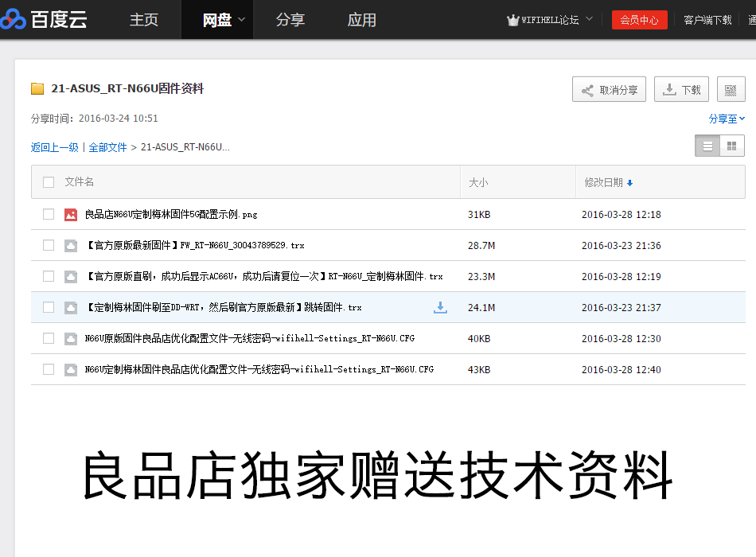756x557 pixels.
Task: Click the red 会员中心 button
Action: click(x=639, y=20)
